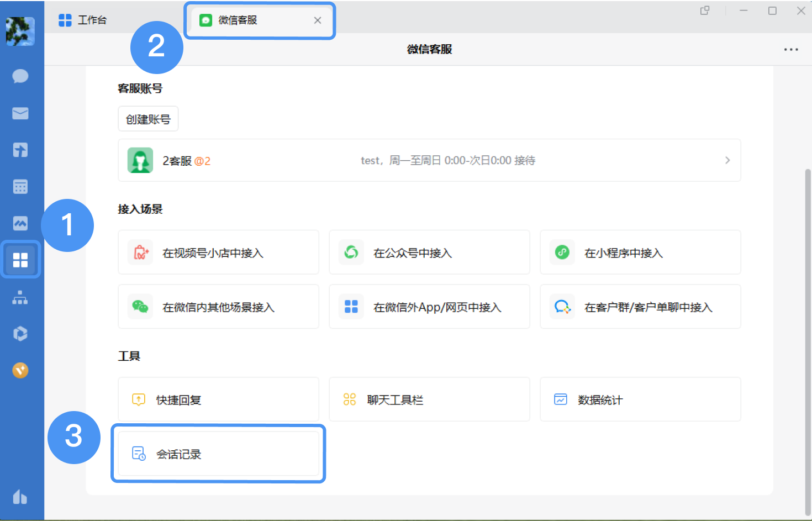Open 在小程序中接入 card
The image size is (812, 521).
pyautogui.click(x=640, y=252)
